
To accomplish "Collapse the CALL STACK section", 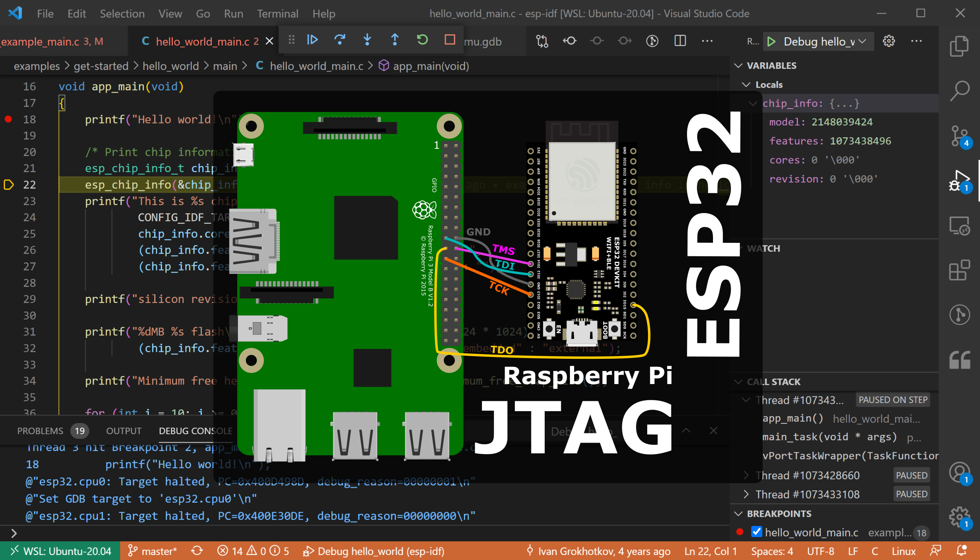I will [738, 382].
